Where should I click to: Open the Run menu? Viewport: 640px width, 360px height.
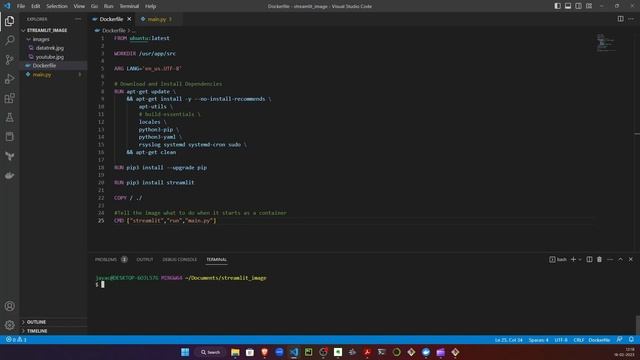[x=109, y=6]
